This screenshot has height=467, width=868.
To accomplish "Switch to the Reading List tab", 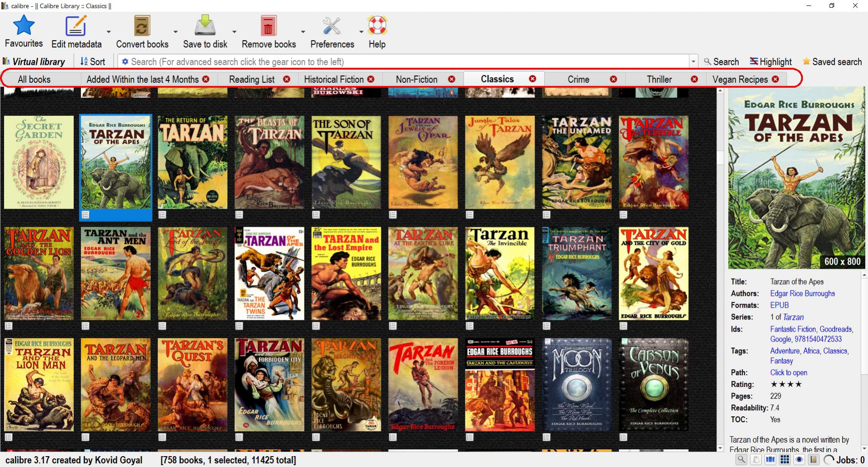I will point(251,79).
